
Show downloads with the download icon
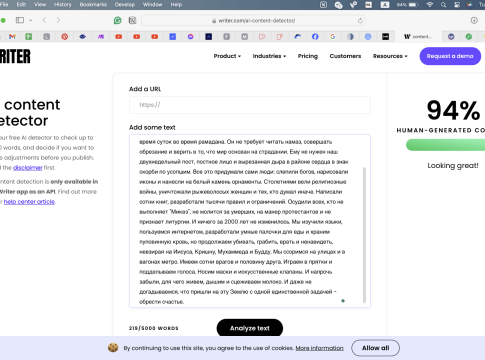point(474,20)
